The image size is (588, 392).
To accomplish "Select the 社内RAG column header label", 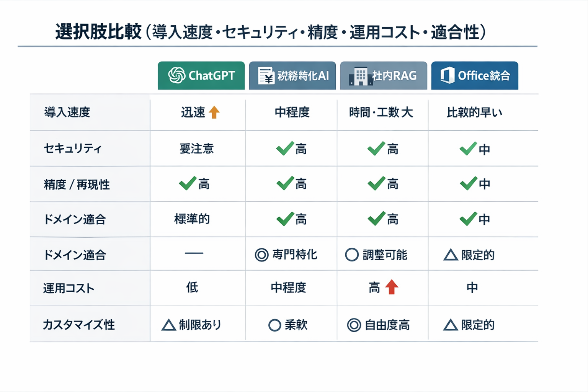I will click(x=394, y=76).
